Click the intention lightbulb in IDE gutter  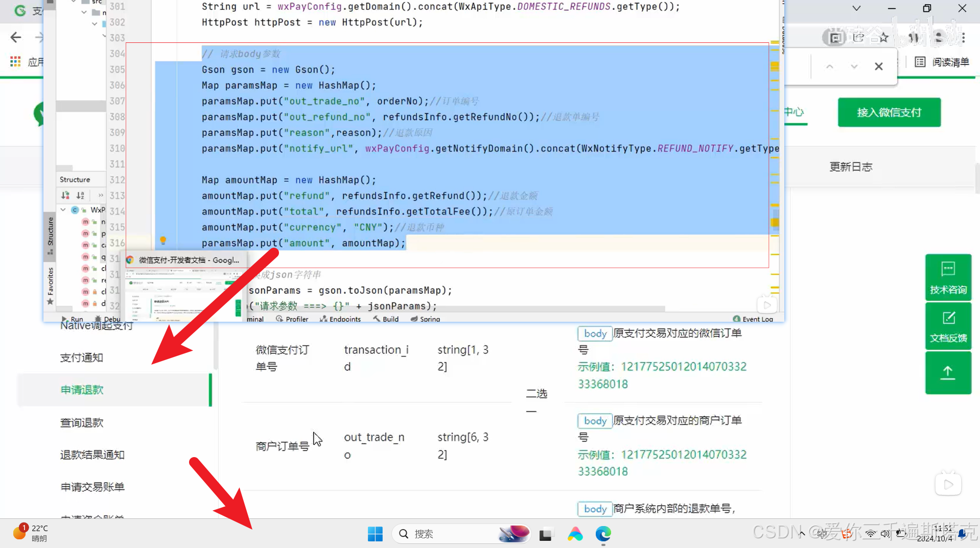[x=163, y=240]
